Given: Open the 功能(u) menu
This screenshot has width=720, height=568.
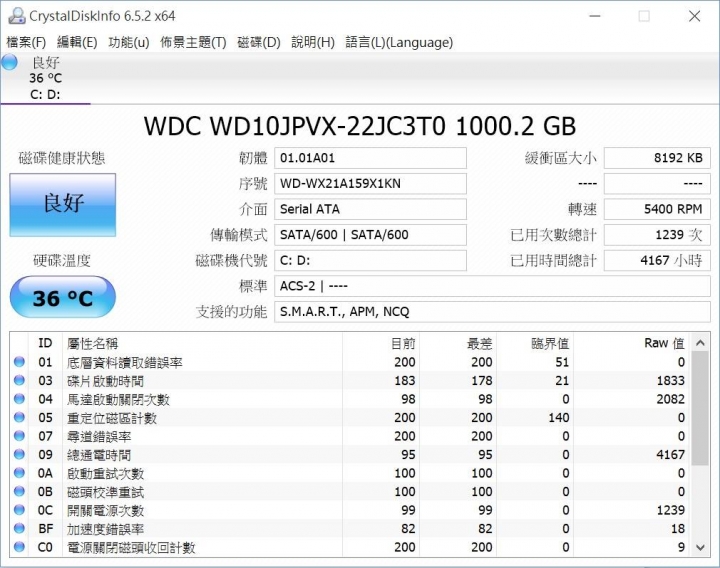Looking at the screenshot, I should [x=129, y=43].
